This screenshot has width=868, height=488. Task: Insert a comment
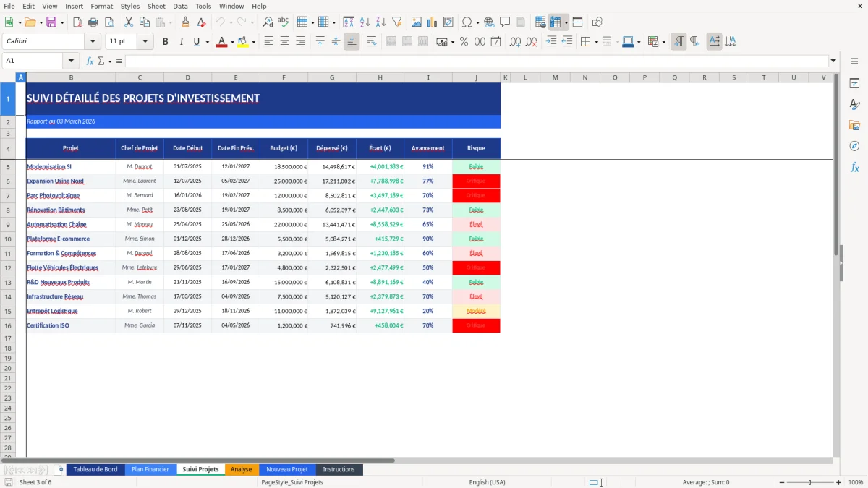pyautogui.click(x=504, y=22)
